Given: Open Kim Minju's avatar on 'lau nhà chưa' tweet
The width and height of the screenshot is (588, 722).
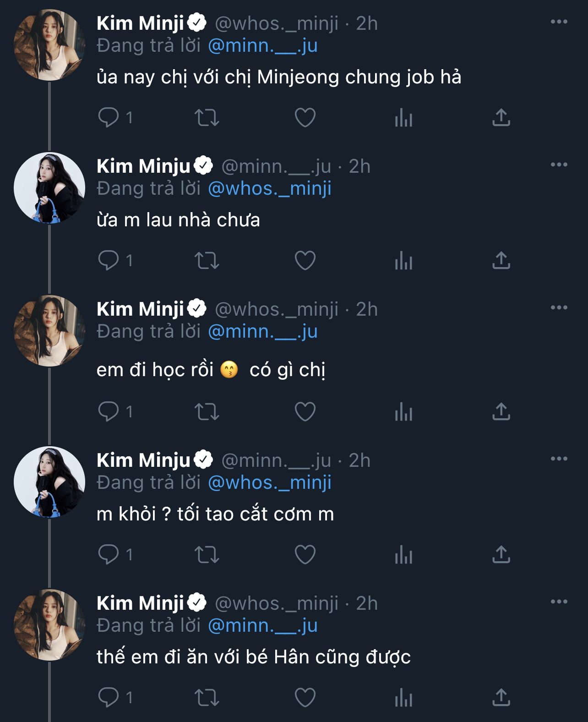Looking at the screenshot, I should tap(49, 188).
